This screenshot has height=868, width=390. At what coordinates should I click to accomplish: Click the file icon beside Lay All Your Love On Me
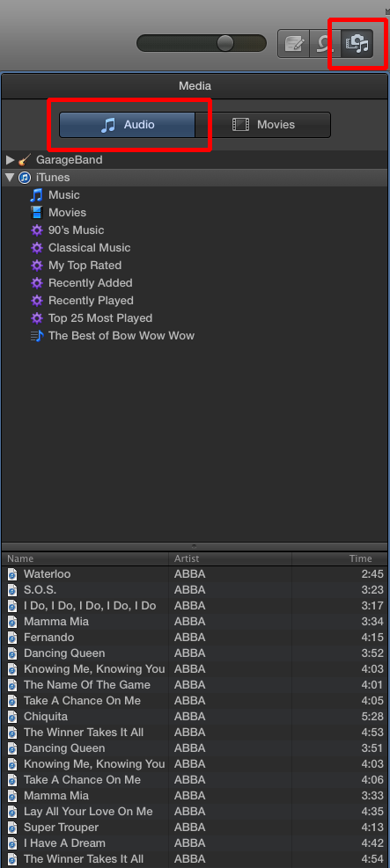click(12, 812)
